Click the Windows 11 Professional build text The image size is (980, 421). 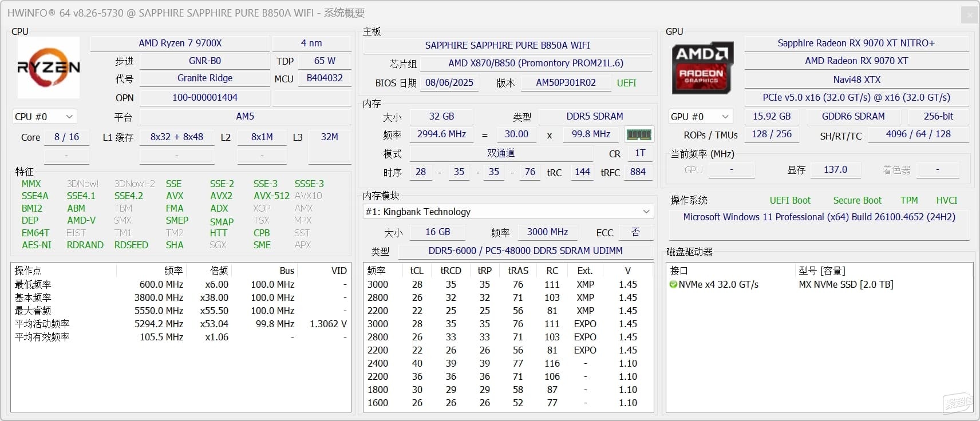click(819, 217)
